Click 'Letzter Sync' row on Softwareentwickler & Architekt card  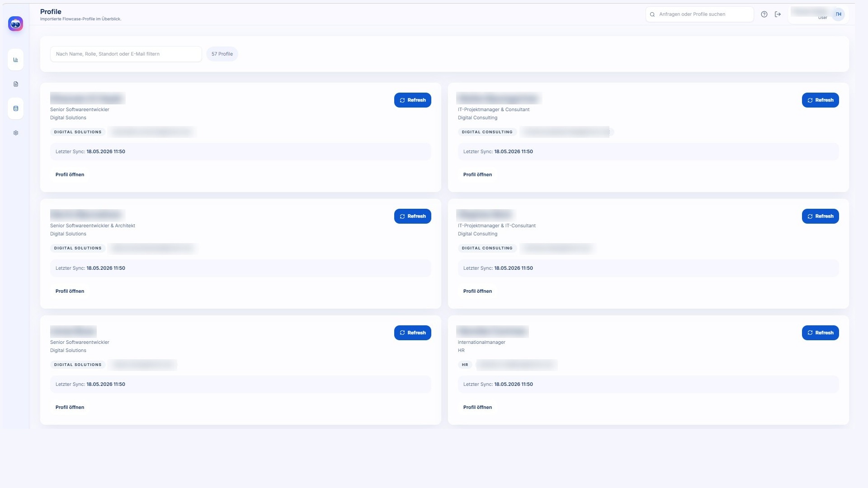click(x=240, y=268)
